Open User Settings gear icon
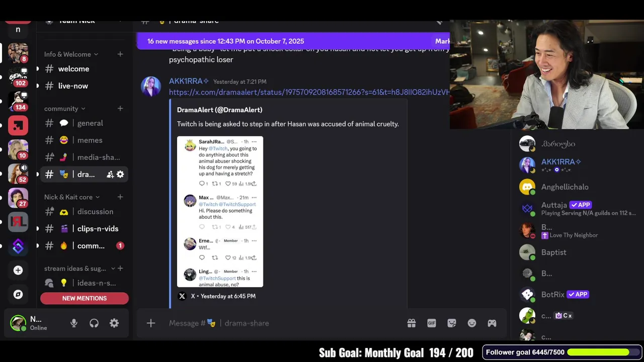 pos(114,323)
